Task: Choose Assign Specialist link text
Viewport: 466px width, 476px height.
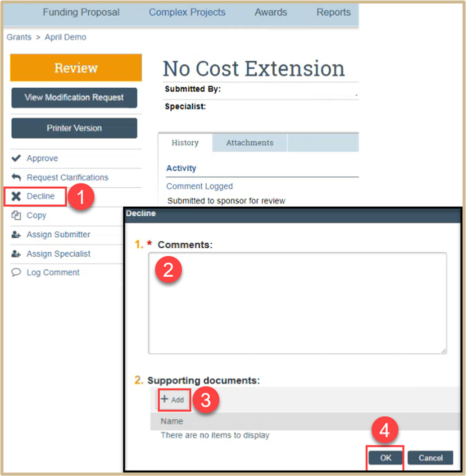Action: pyautogui.click(x=58, y=253)
